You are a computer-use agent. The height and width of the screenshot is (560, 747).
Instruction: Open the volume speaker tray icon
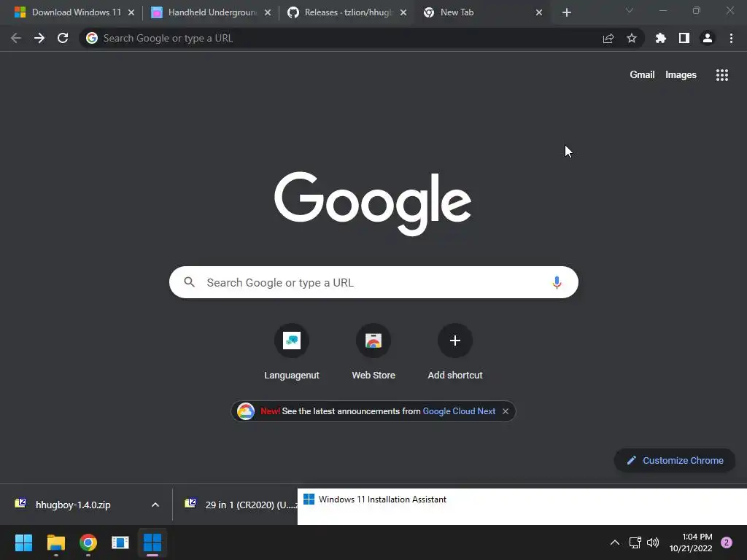653,542
